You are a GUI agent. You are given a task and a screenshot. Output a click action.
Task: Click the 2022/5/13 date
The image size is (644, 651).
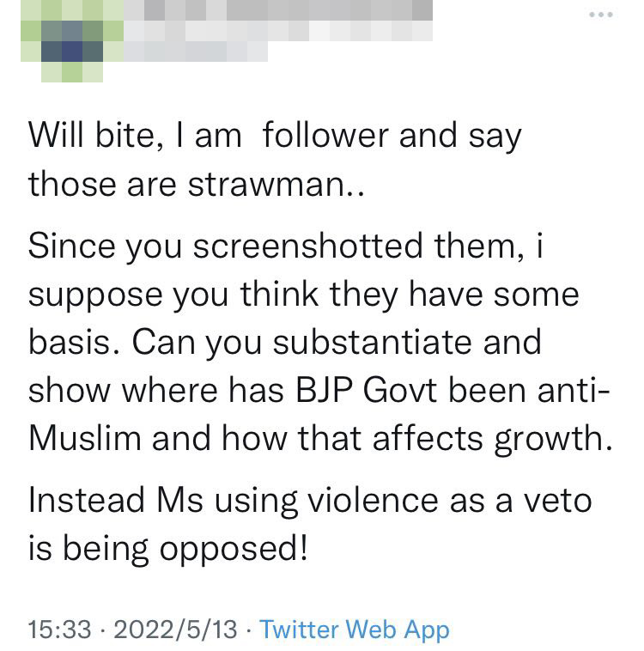[x=175, y=630]
